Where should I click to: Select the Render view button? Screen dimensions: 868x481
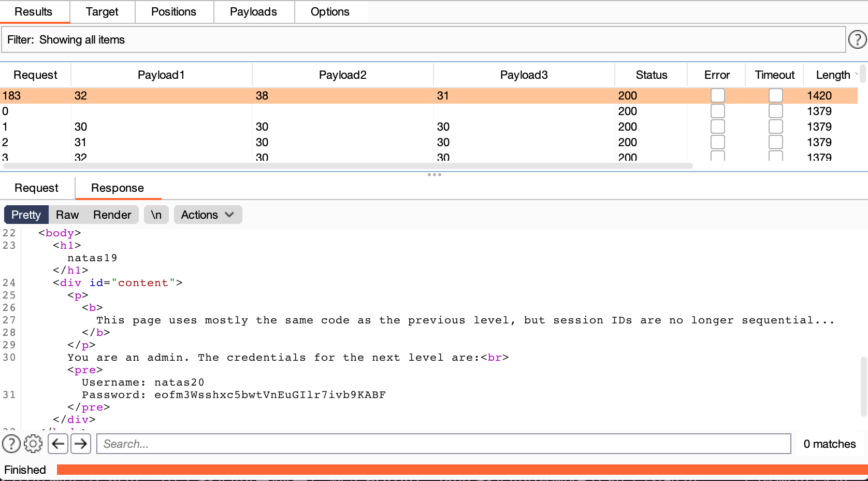(x=112, y=215)
